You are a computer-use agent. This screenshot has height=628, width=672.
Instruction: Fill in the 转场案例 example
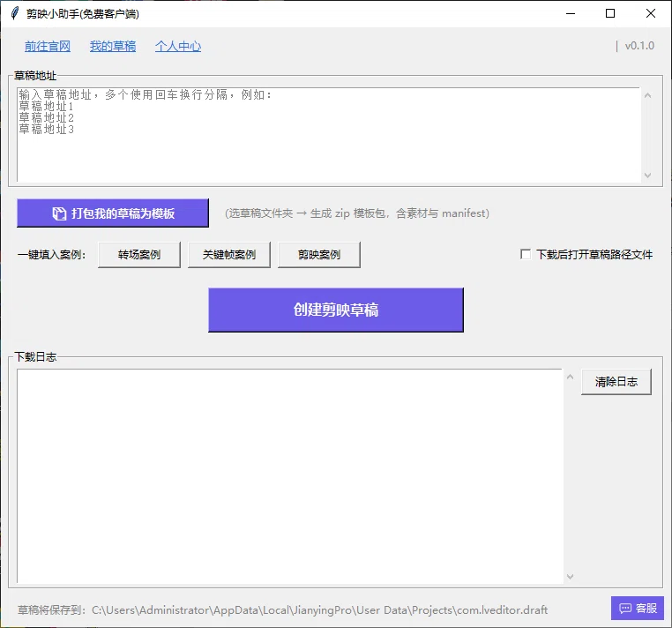(x=139, y=255)
